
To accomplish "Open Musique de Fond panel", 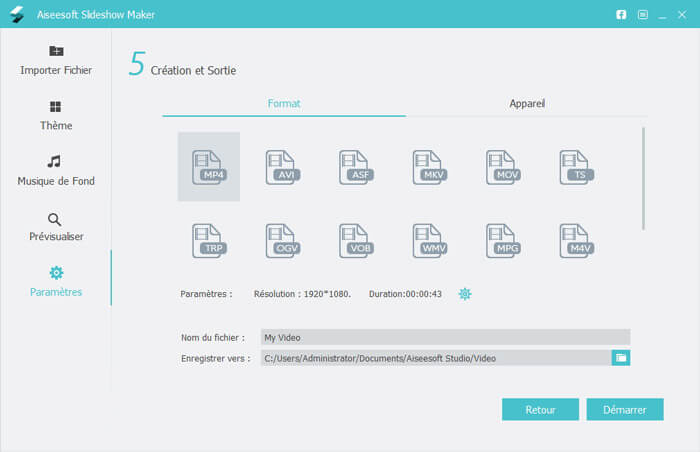I will coord(56,170).
